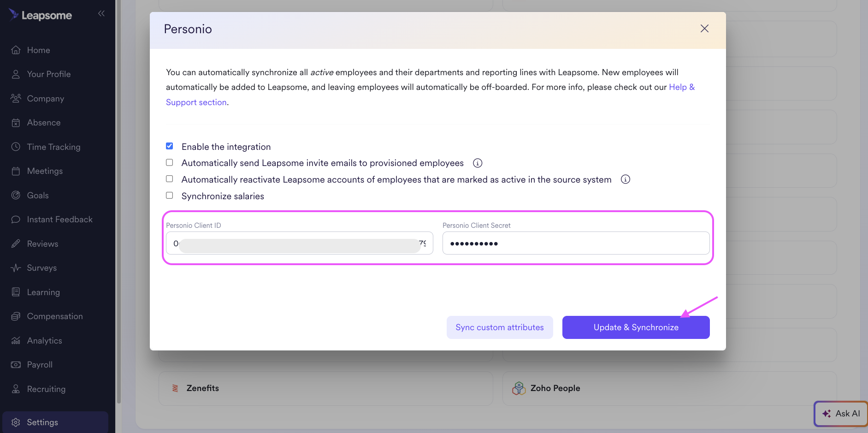Open the Compensation menu item
Screen dimensions: 868x433
(54, 316)
